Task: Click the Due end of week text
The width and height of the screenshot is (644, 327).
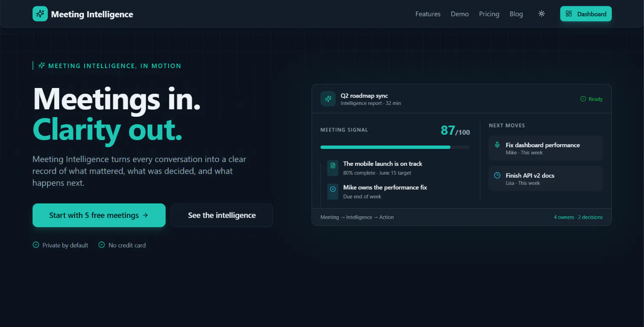Action: click(362, 197)
